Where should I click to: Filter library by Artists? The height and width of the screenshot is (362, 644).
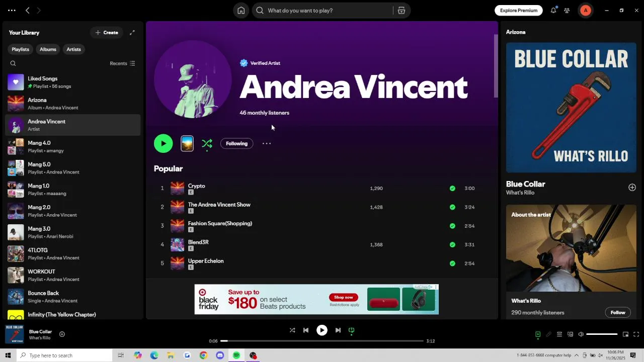pos(73,49)
